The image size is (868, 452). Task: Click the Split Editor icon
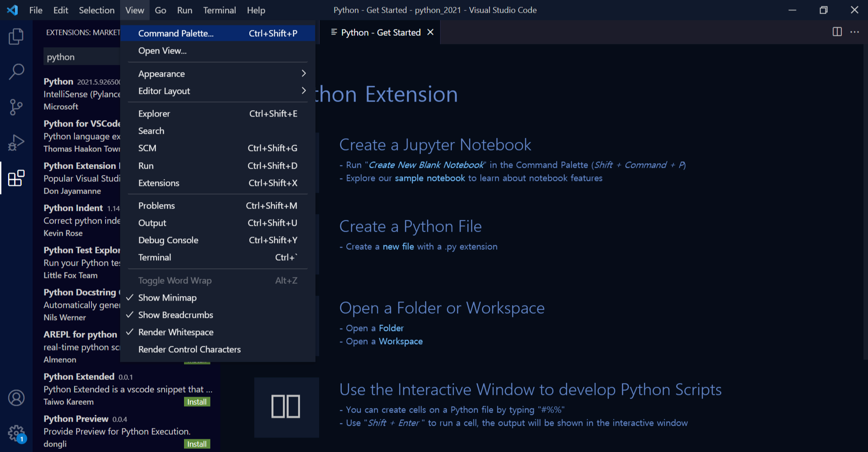click(837, 32)
